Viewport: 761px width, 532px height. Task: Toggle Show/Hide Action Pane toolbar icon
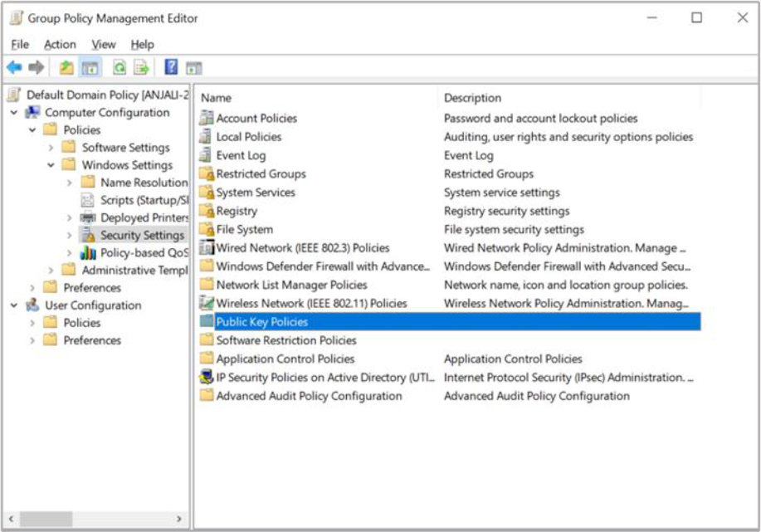pos(194,68)
